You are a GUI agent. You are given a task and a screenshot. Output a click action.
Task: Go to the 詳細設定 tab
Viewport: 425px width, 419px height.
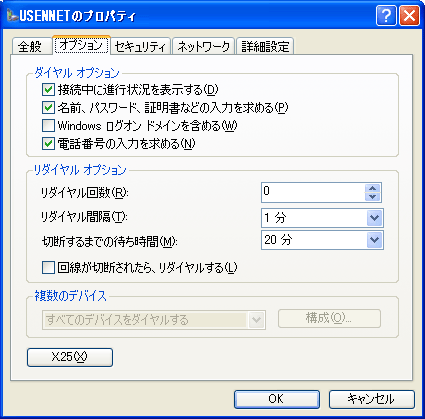pos(265,46)
